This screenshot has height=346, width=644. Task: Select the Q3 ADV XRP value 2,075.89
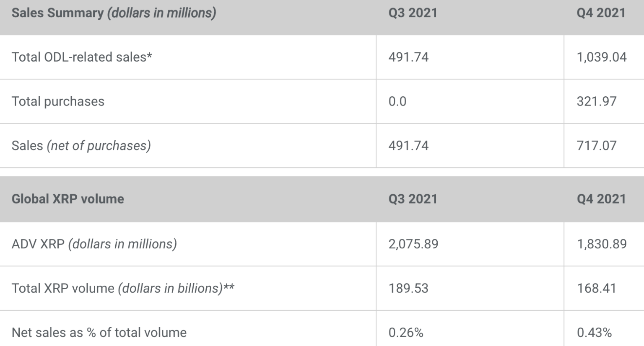[x=413, y=244]
